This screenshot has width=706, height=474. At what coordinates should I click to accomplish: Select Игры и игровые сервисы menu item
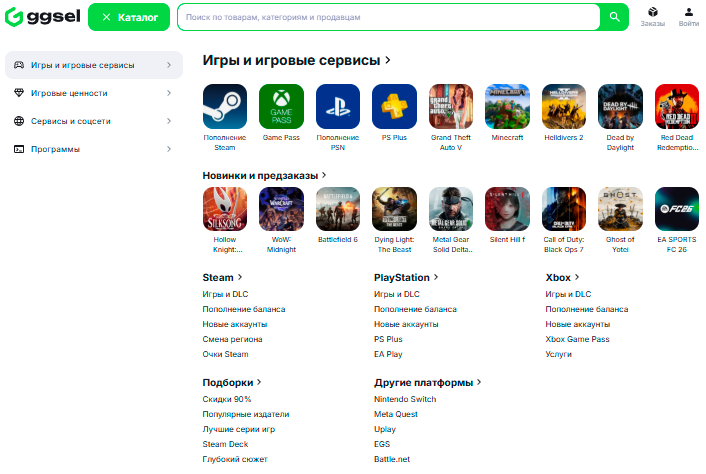[94, 65]
